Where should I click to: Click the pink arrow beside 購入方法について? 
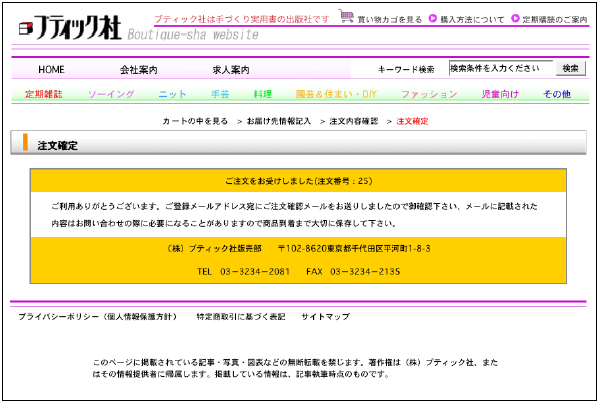click(x=432, y=18)
